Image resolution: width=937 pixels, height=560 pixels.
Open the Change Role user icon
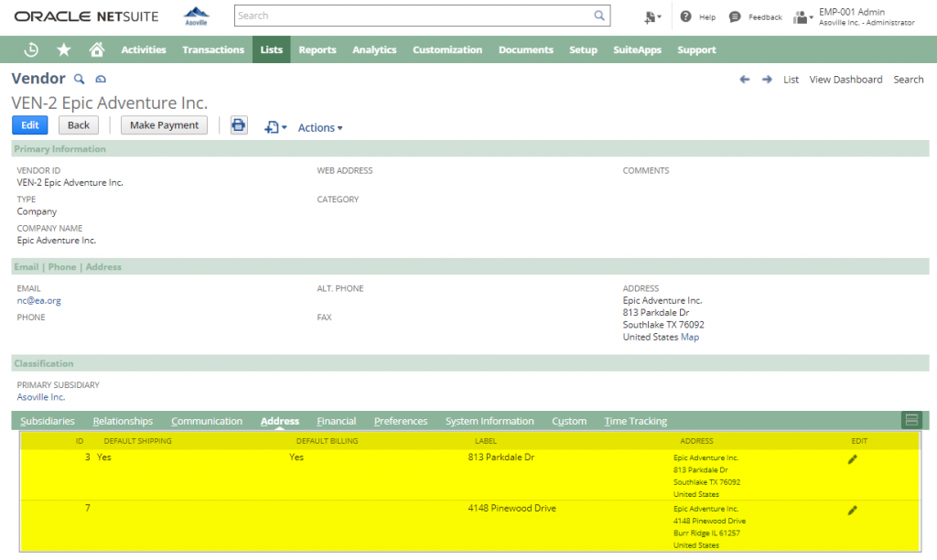(x=802, y=17)
